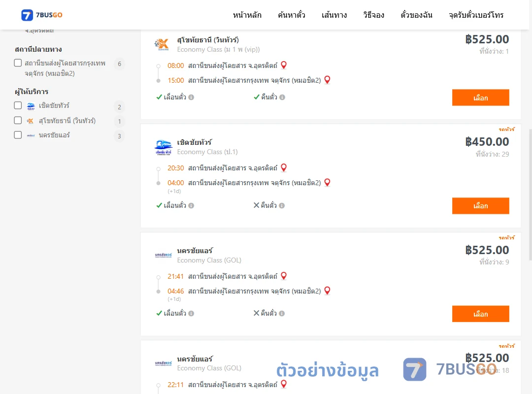532x394 pixels.
Task: Open map pin for 04:00 arrival station
Action: 328,182
